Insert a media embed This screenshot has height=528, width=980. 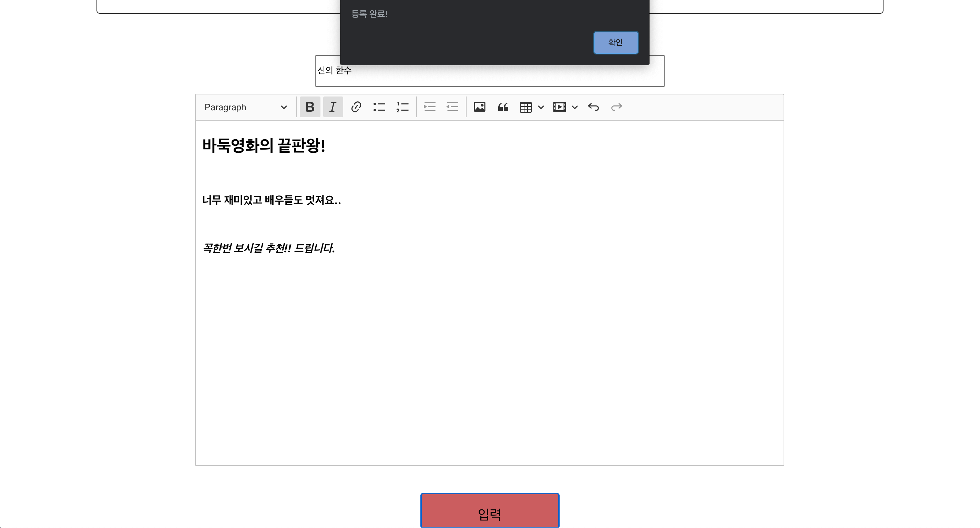[x=559, y=107]
